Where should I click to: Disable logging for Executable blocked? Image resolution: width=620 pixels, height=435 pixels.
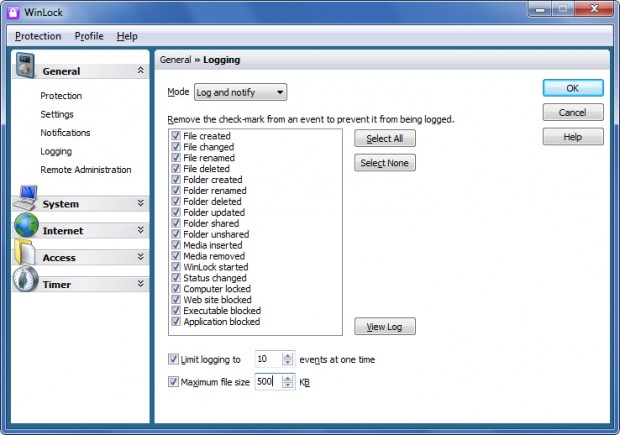point(176,310)
